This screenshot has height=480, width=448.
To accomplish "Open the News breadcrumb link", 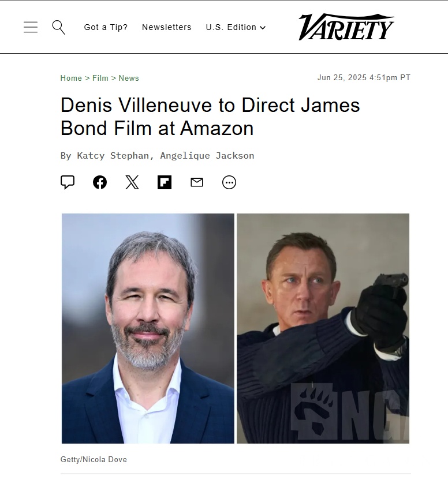I will (x=129, y=78).
